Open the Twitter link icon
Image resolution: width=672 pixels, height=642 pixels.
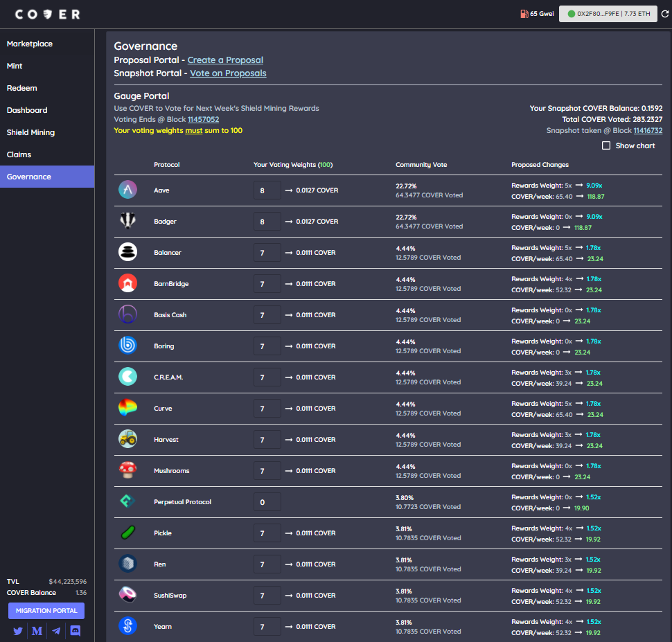click(18, 631)
